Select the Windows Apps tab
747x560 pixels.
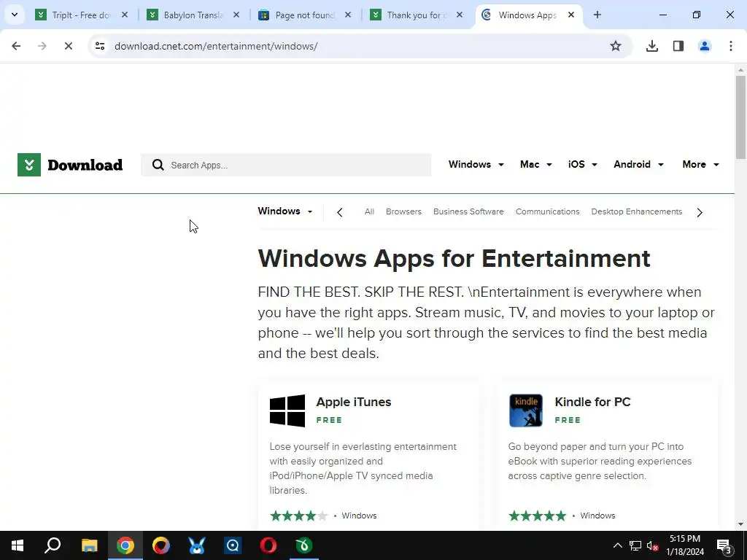point(527,15)
